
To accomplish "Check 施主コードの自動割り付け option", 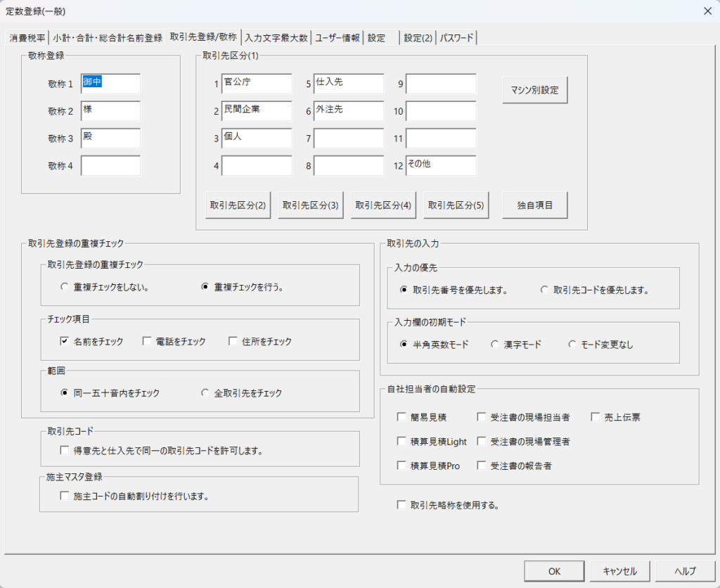I will point(65,496).
